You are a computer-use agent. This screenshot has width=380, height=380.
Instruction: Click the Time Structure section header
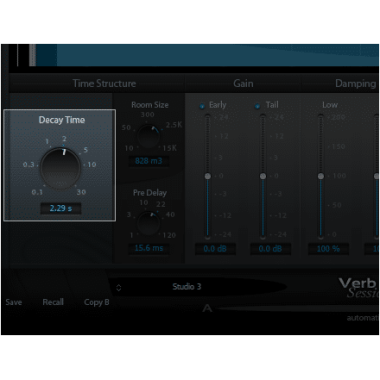point(104,83)
